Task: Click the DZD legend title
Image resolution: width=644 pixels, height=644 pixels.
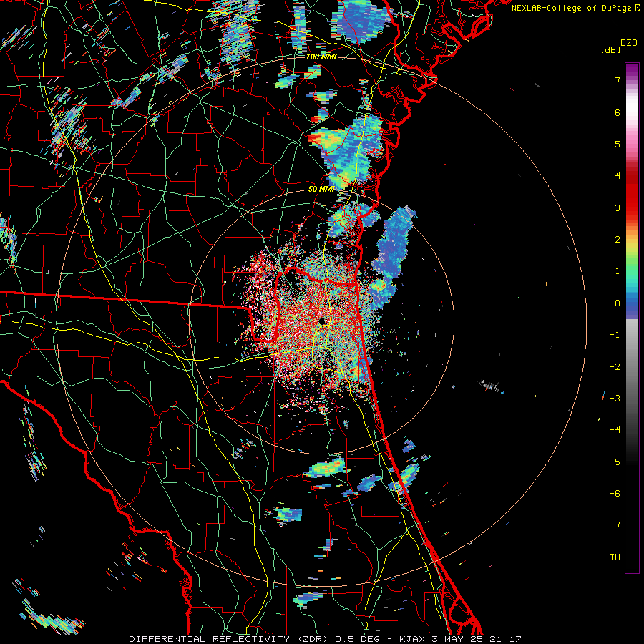Action: point(629,43)
